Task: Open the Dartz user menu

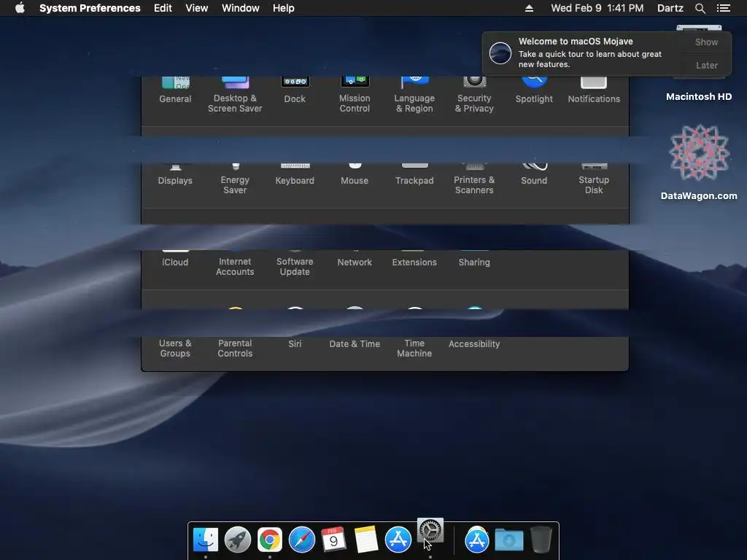Action: [x=670, y=8]
